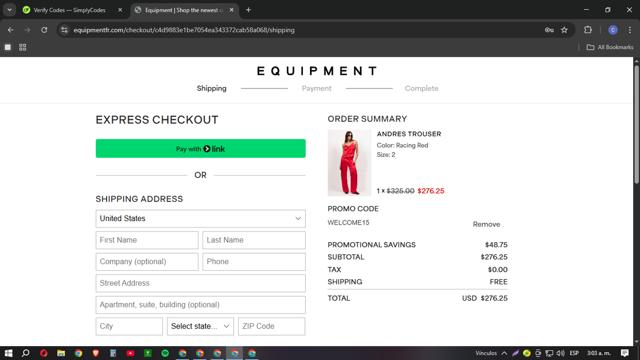The image size is (640, 360).
Task: Open a new browser tab
Action: (248, 10)
